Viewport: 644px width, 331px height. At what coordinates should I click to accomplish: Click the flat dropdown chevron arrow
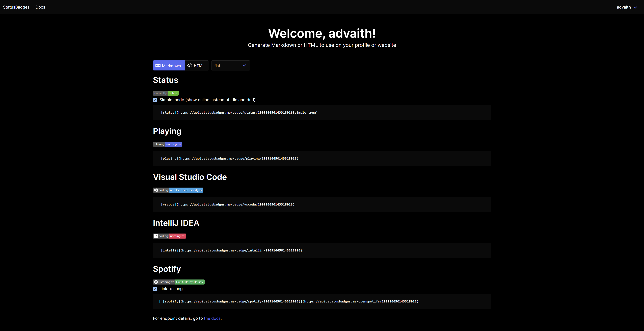tap(244, 65)
